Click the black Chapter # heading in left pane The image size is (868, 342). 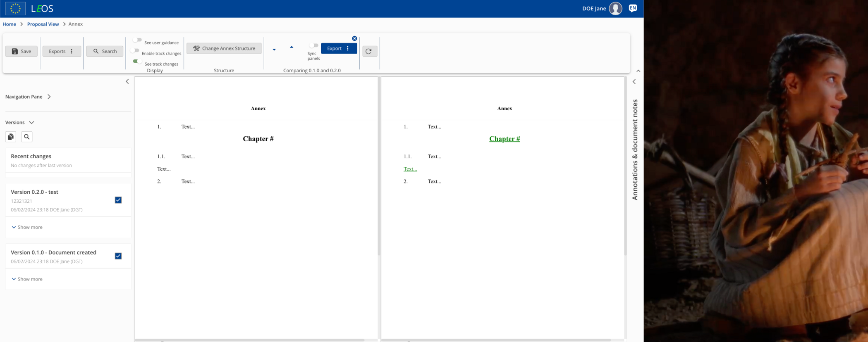click(258, 139)
